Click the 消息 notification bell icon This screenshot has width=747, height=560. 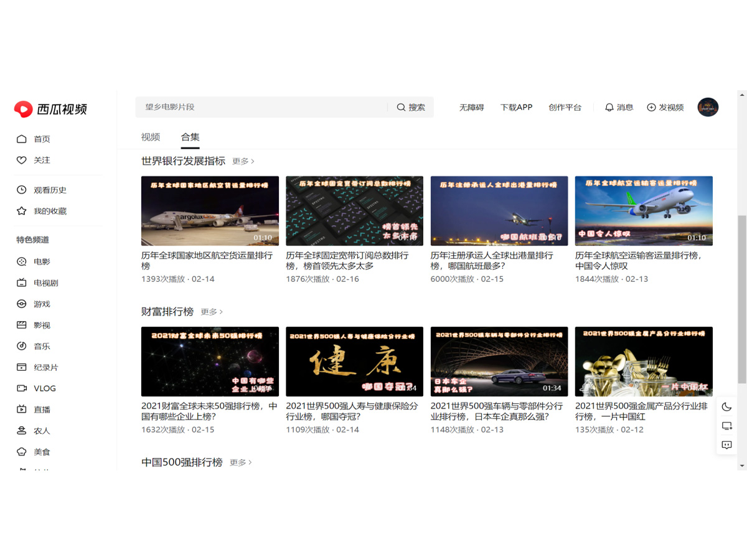pos(609,107)
